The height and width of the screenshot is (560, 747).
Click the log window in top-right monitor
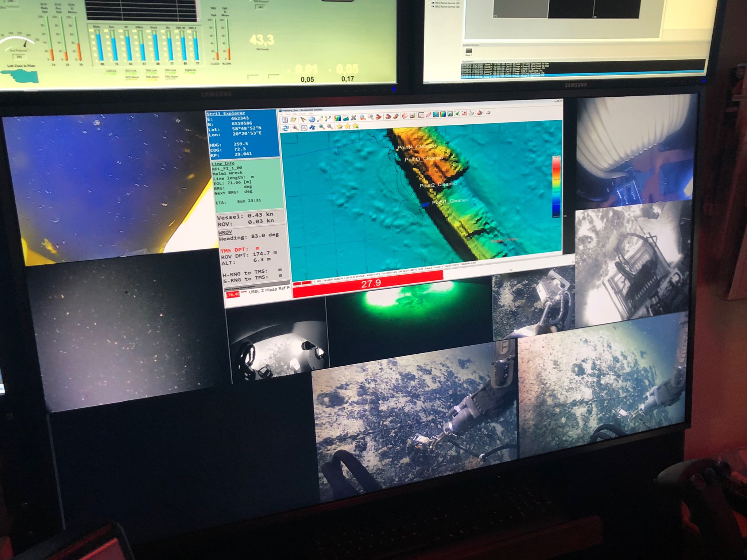click(584, 69)
